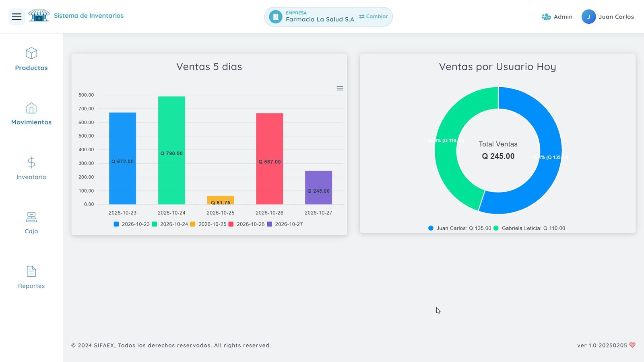Click the green Q 790.00 bar
Screen dimensions: 644x362
point(171,150)
